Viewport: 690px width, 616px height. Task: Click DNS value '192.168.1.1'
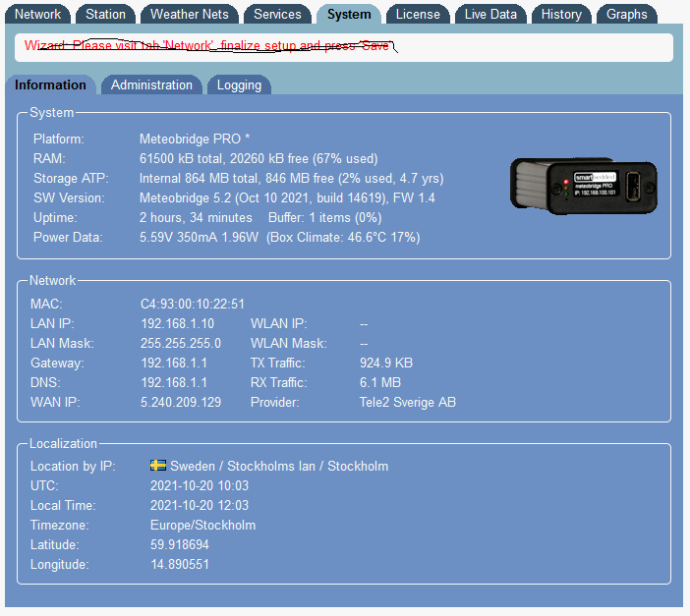[x=174, y=382]
